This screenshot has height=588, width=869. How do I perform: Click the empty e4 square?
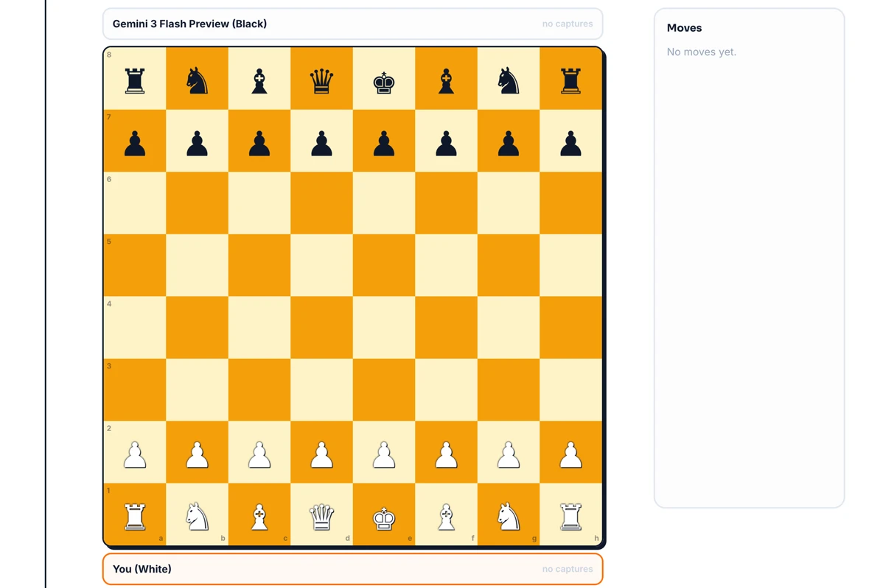[383, 328]
